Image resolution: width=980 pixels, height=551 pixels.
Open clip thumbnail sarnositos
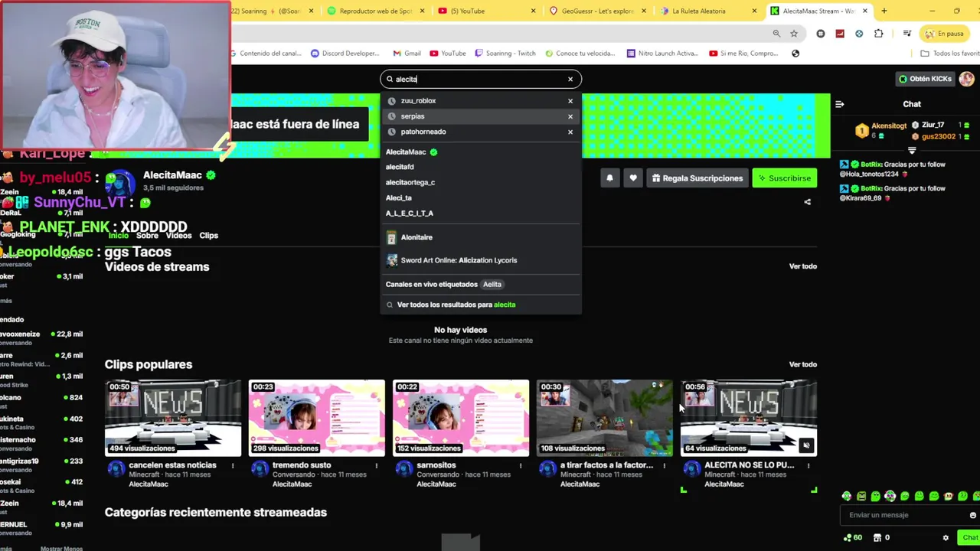(461, 418)
